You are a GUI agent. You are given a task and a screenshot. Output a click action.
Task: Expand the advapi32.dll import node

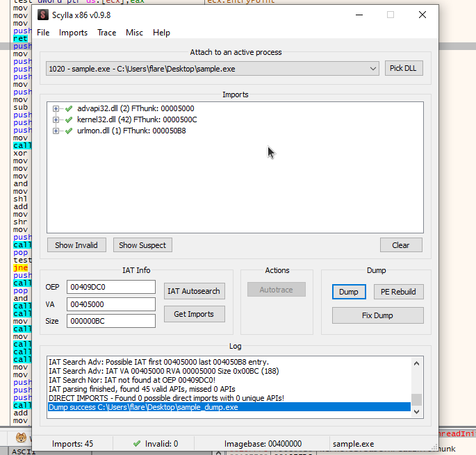(x=56, y=108)
